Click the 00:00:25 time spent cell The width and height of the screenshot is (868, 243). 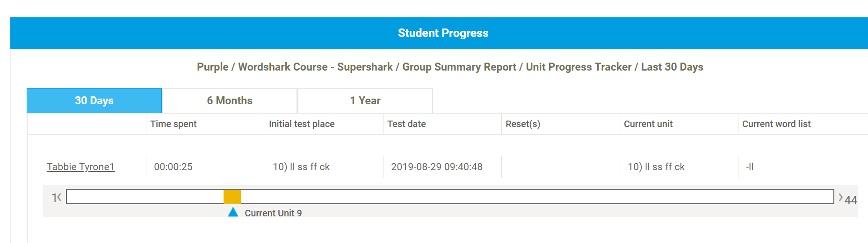[174, 167]
